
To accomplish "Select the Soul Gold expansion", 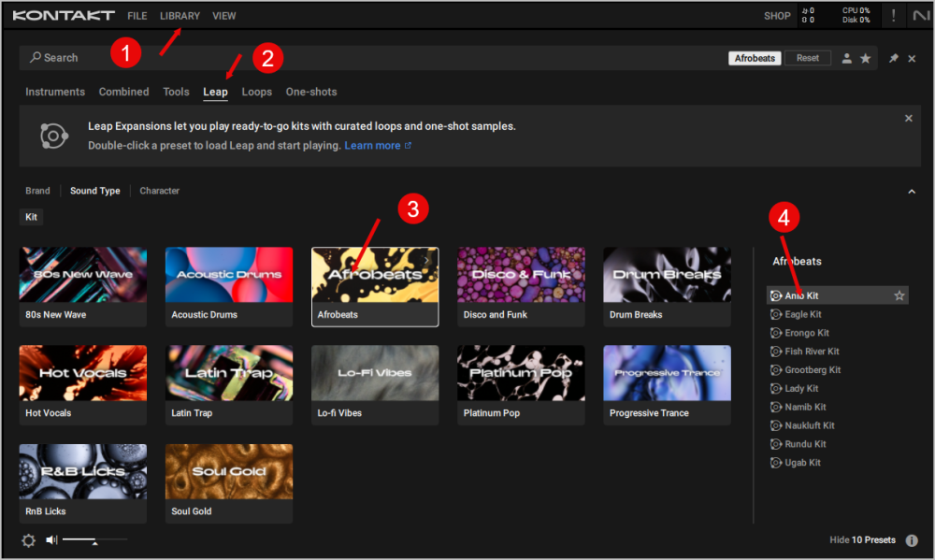I will (x=229, y=483).
